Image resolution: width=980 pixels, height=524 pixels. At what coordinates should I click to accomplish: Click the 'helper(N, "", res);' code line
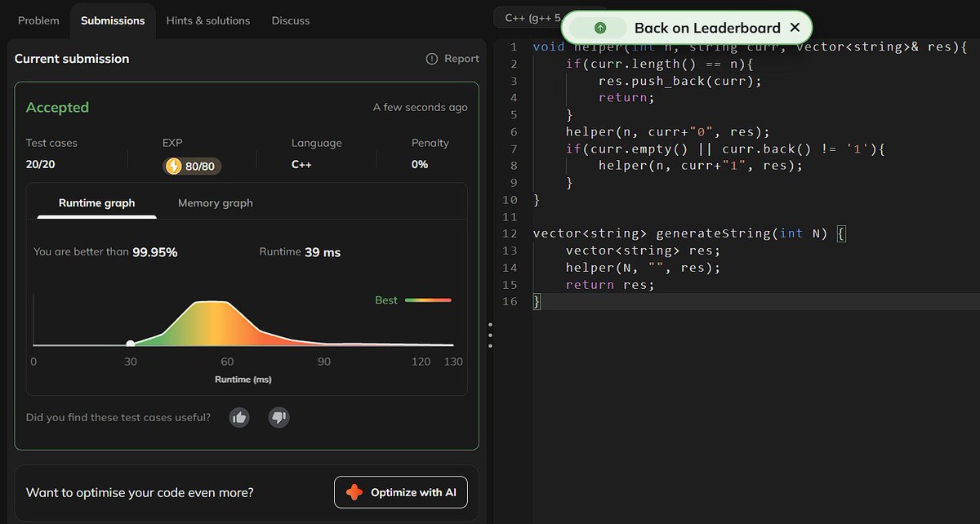[643, 268]
